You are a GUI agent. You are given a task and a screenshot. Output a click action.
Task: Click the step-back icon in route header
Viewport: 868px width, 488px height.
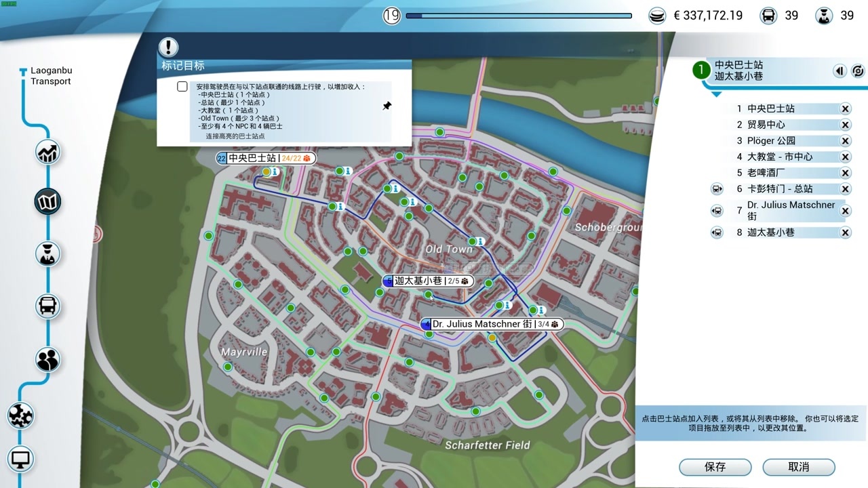pos(840,70)
